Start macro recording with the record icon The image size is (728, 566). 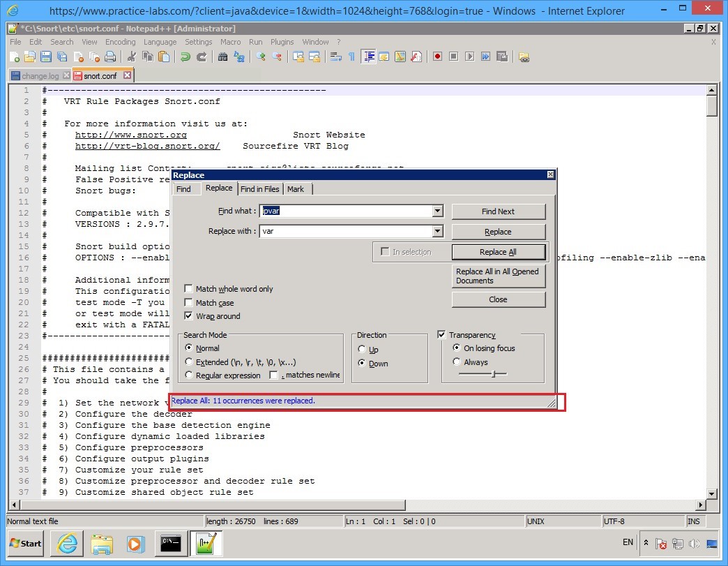point(438,57)
